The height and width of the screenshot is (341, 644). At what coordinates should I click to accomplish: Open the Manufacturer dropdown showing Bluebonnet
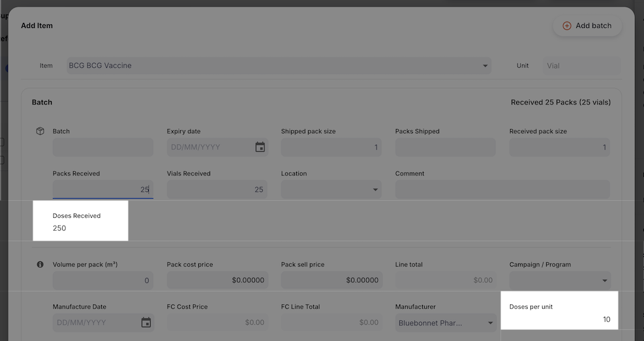click(446, 323)
